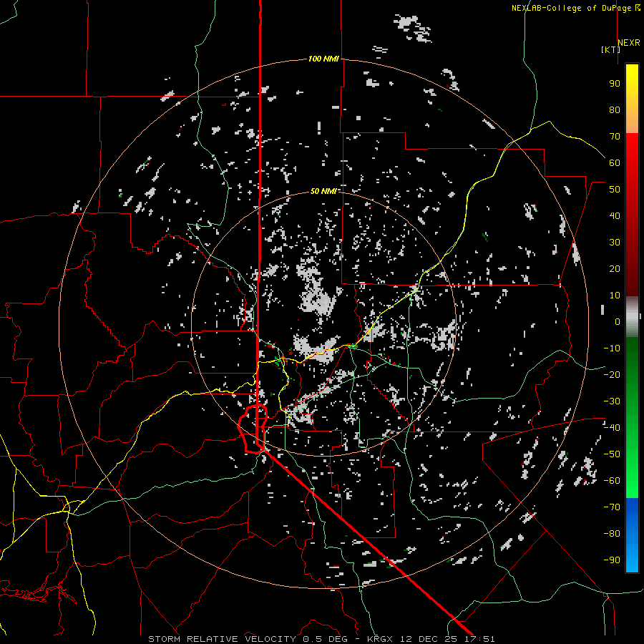Viewport: 644px width, 644px height.
Task: Click the blue bottom segment of color bar
Action: pos(632,535)
